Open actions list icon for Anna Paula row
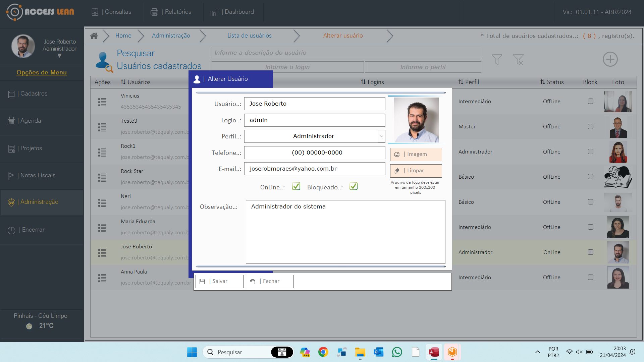 point(102,278)
